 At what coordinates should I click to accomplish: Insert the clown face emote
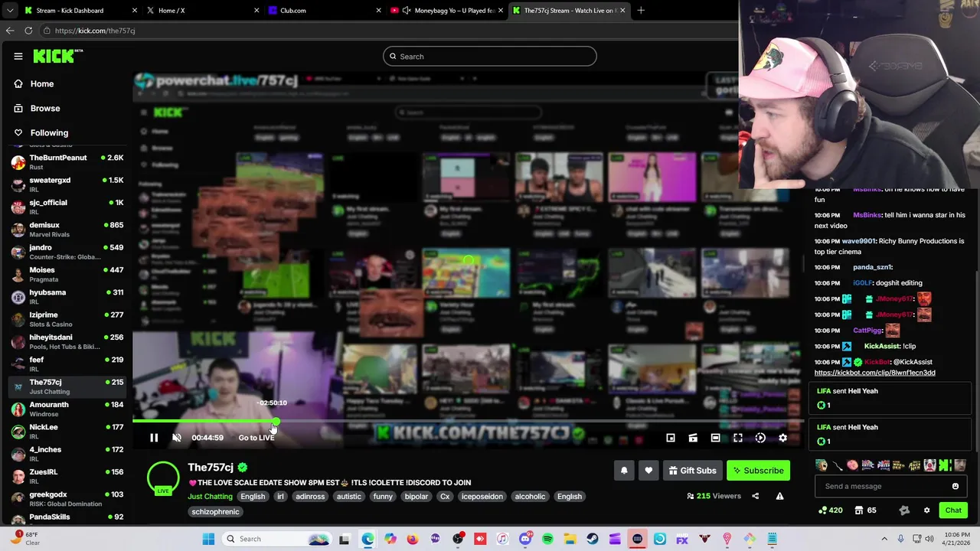[929, 465]
